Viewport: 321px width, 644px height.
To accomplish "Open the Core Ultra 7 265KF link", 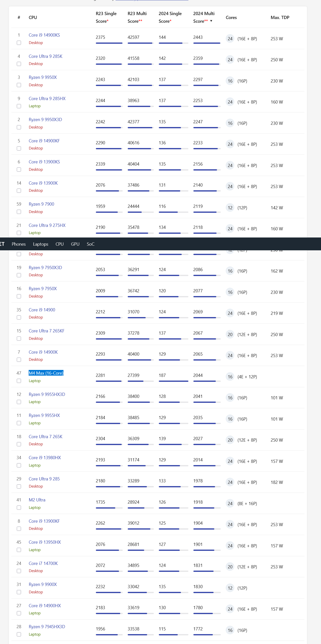I will pos(46,331).
